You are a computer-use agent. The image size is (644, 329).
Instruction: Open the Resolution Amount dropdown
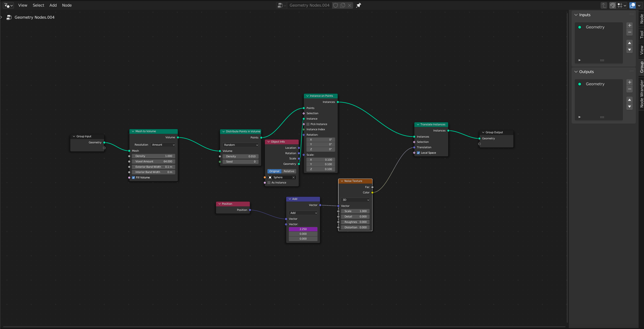click(163, 145)
